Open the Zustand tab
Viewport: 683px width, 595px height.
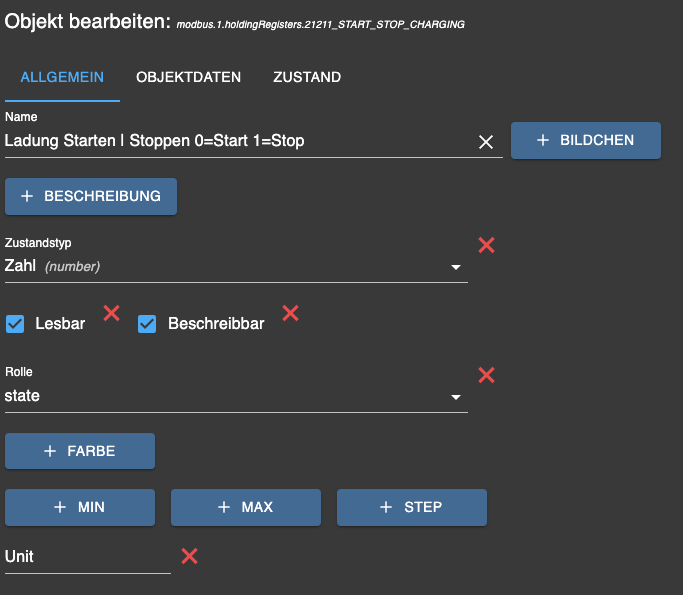[307, 77]
